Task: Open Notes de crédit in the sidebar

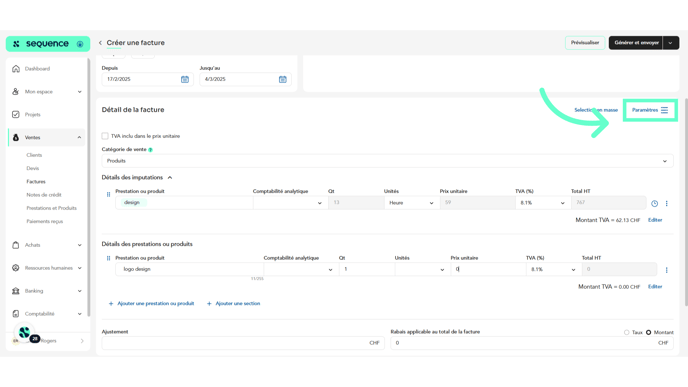Action: [x=44, y=195]
